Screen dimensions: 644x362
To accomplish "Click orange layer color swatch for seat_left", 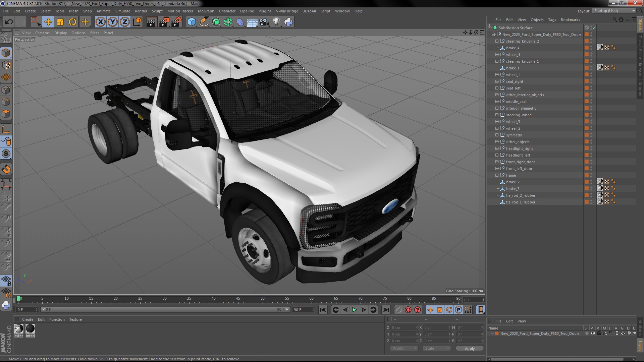I will (x=587, y=88).
